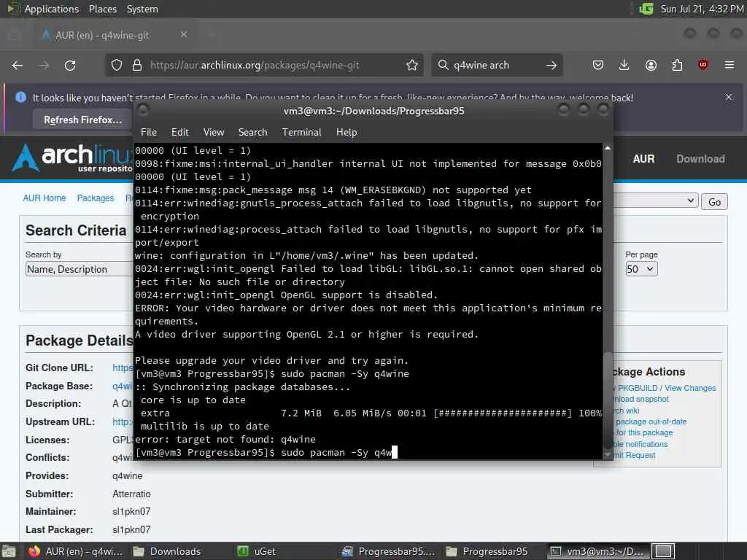Open the System menu
This screenshot has height=560, width=747.
[142, 9]
